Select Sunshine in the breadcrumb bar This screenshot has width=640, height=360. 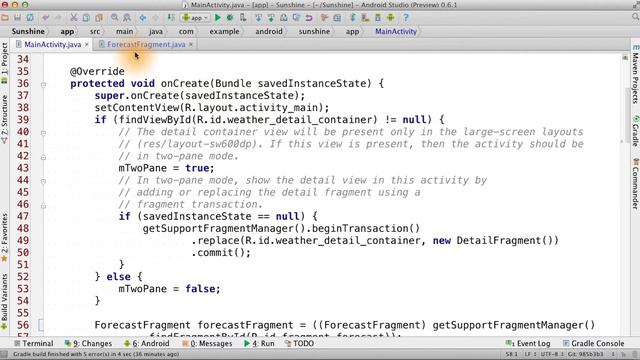tap(28, 31)
